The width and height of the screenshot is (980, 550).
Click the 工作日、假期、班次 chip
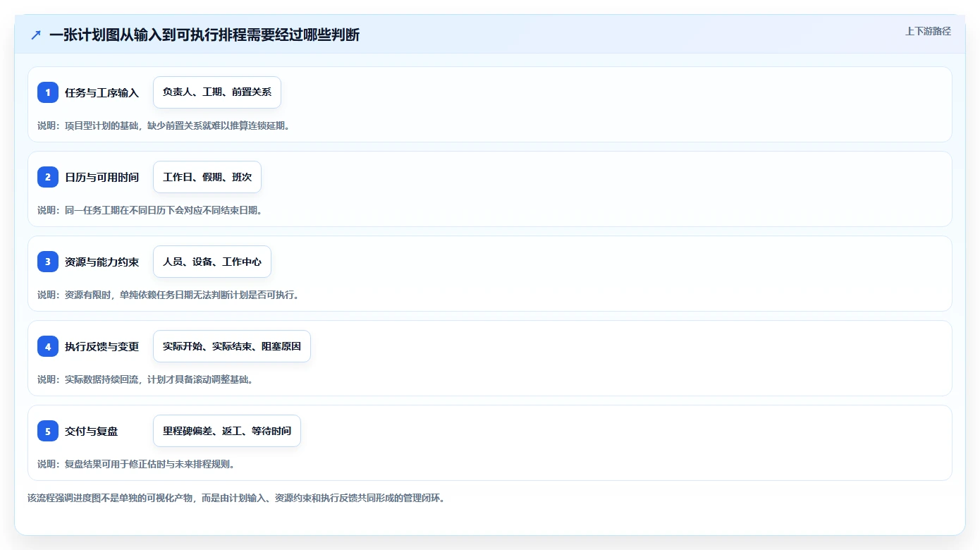pyautogui.click(x=207, y=177)
